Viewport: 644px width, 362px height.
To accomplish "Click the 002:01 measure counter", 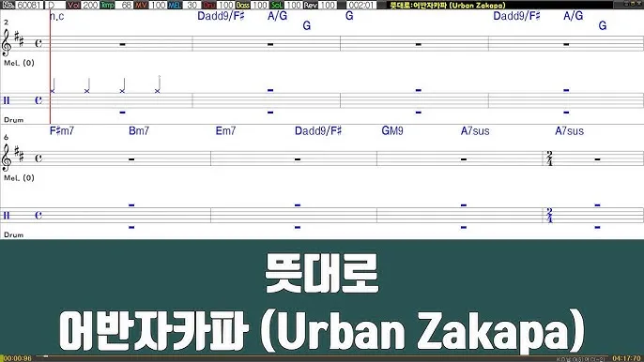I will pyautogui.click(x=361, y=5).
